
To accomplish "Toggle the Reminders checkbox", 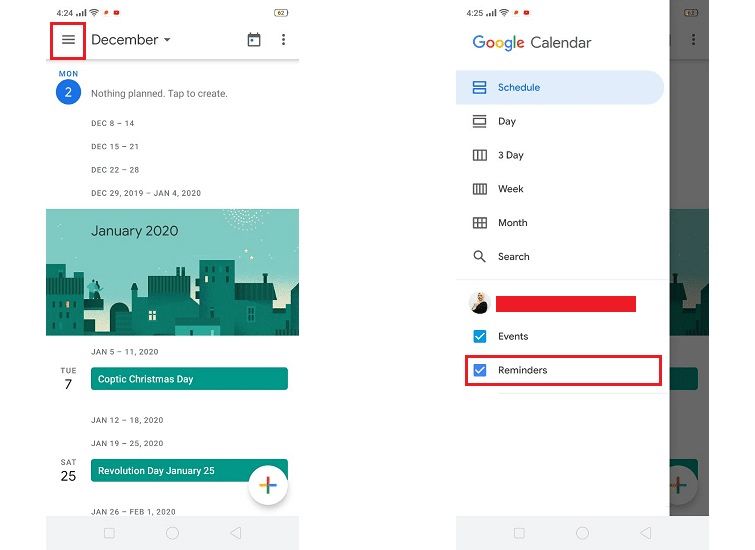I will (x=480, y=370).
